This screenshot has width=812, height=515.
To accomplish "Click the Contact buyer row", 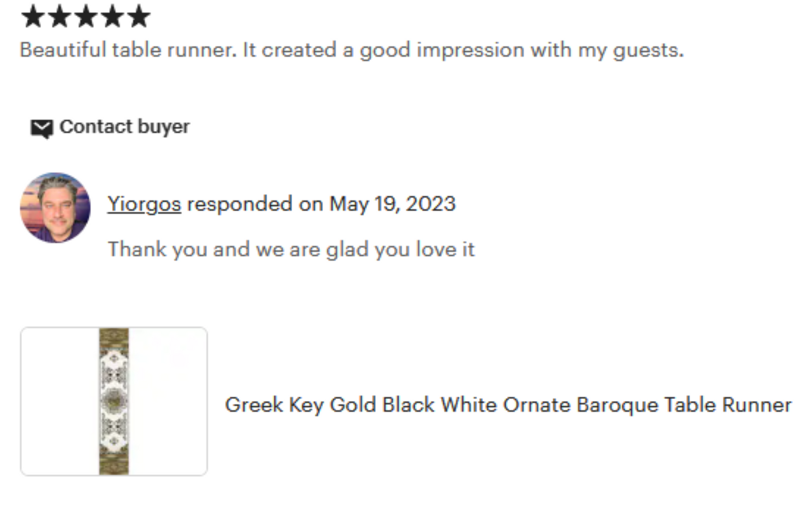I will pyautogui.click(x=110, y=127).
